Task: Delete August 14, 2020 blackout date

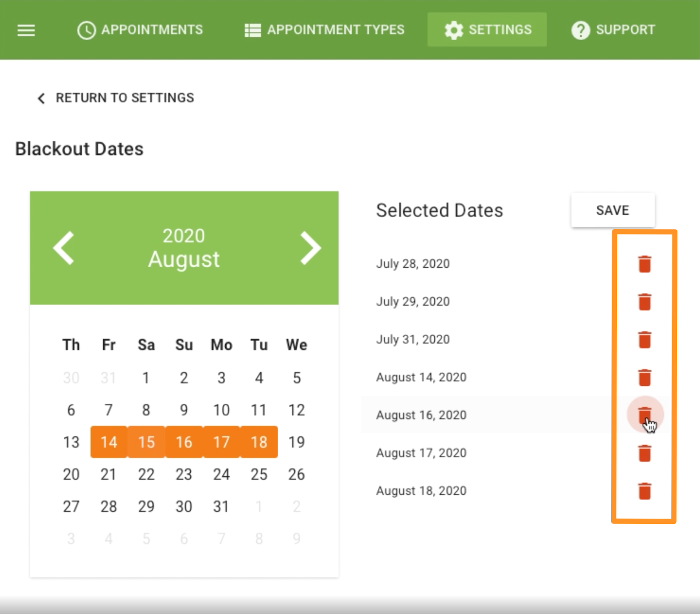Action: click(x=644, y=377)
